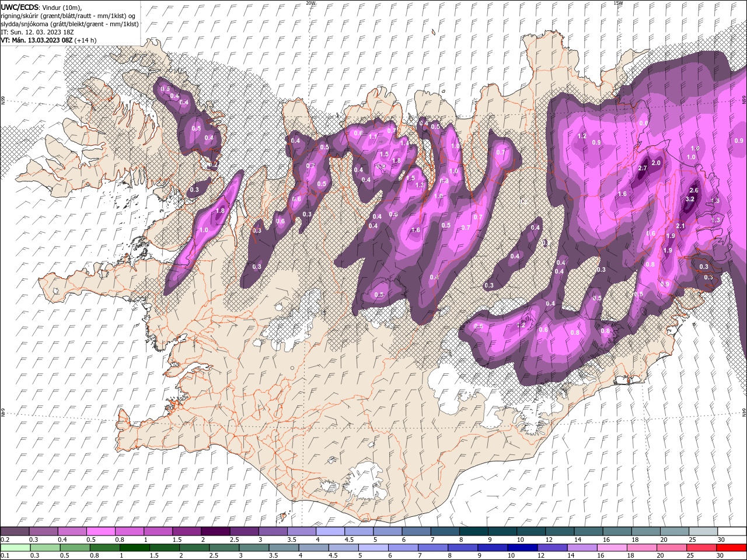The width and height of the screenshot is (747, 560).
Task: Click the UWC/ECDS title text
Action: 20,6
